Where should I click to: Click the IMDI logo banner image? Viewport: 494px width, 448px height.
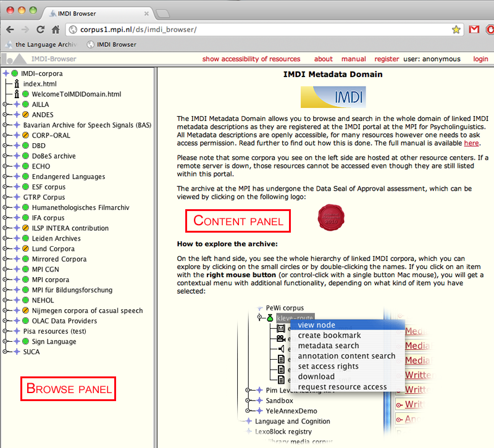pyautogui.click(x=333, y=97)
